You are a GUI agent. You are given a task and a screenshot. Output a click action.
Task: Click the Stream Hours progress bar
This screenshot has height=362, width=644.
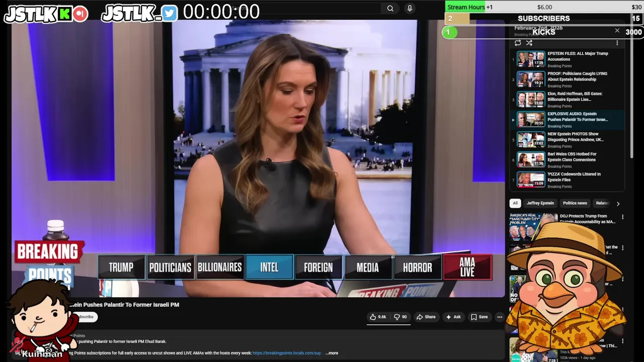coord(544,7)
